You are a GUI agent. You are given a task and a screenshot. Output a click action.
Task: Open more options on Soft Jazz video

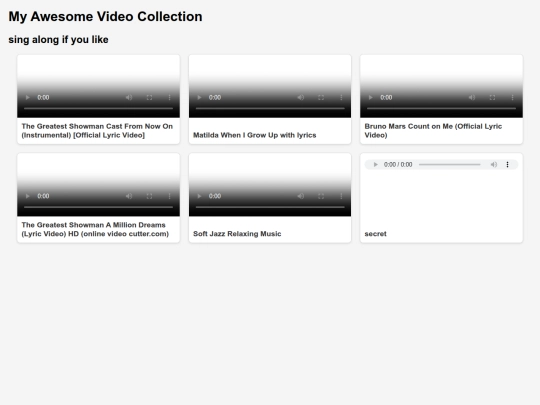click(341, 196)
